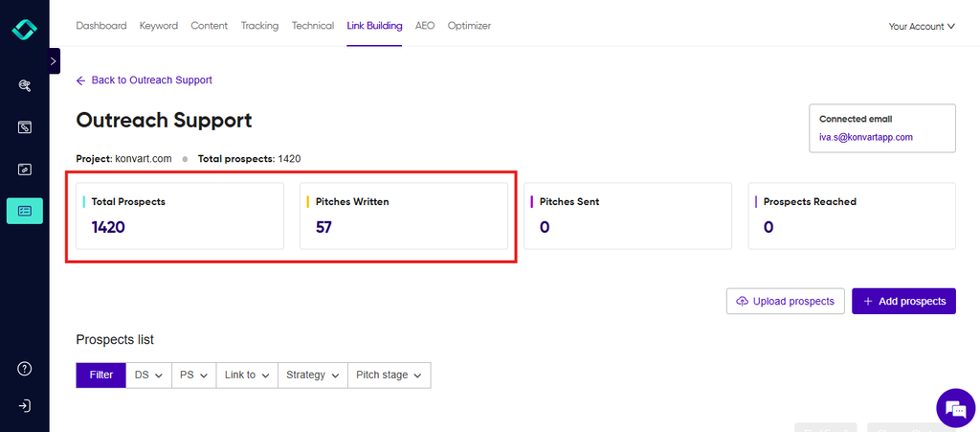Open the Link to filter dropdown
This screenshot has height=432, width=980.
247,375
